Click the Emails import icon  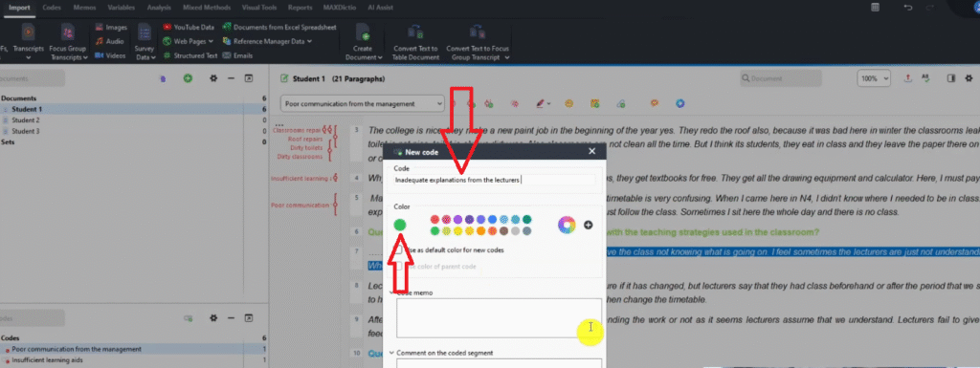(226, 55)
